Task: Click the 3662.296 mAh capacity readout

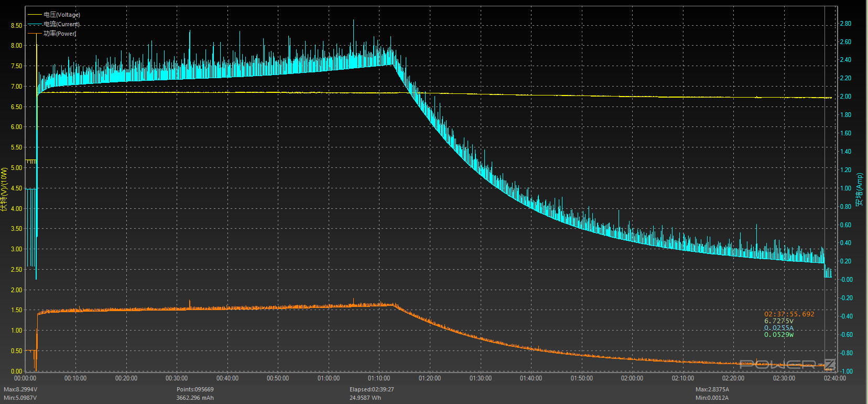Action: pyautogui.click(x=195, y=398)
